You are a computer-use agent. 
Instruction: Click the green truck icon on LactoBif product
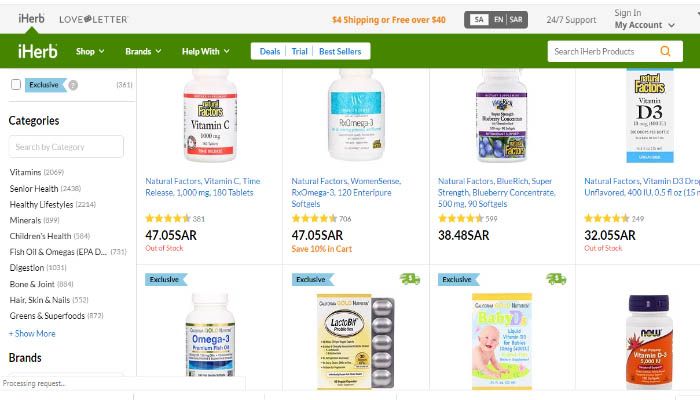pyautogui.click(x=410, y=279)
